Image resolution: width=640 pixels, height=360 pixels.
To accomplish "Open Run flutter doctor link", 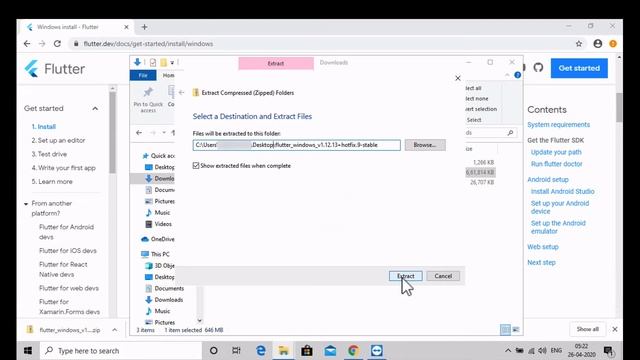I will 556,164.
